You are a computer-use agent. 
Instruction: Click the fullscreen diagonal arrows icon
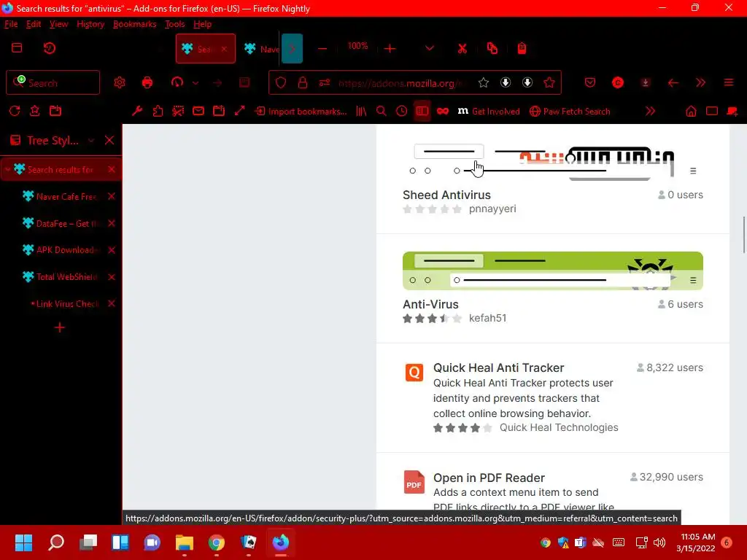pyautogui.click(x=239, y=111)
